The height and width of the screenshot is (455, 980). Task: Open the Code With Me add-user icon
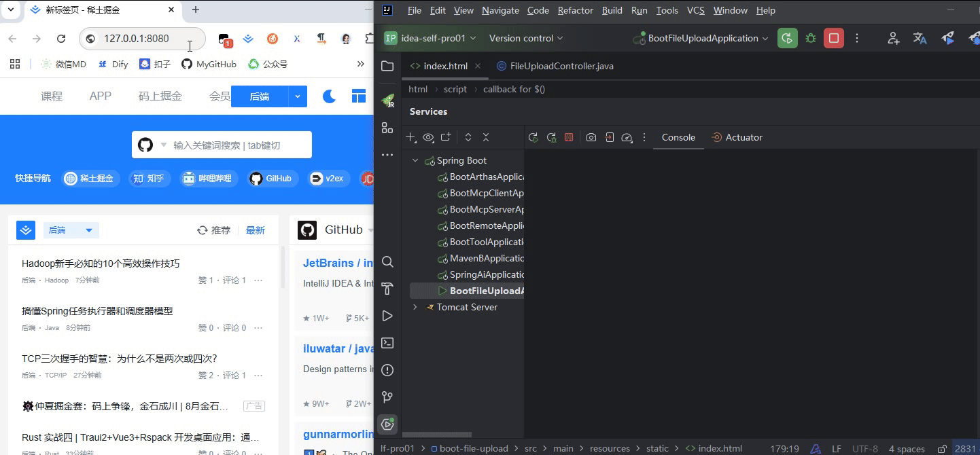tap(894, 38)
